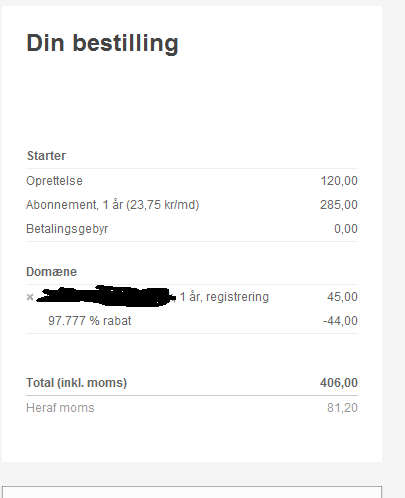The width and height of the screenshot is (405, 498).
Task: Select the Domæne section heading
Action: (51, 272)
